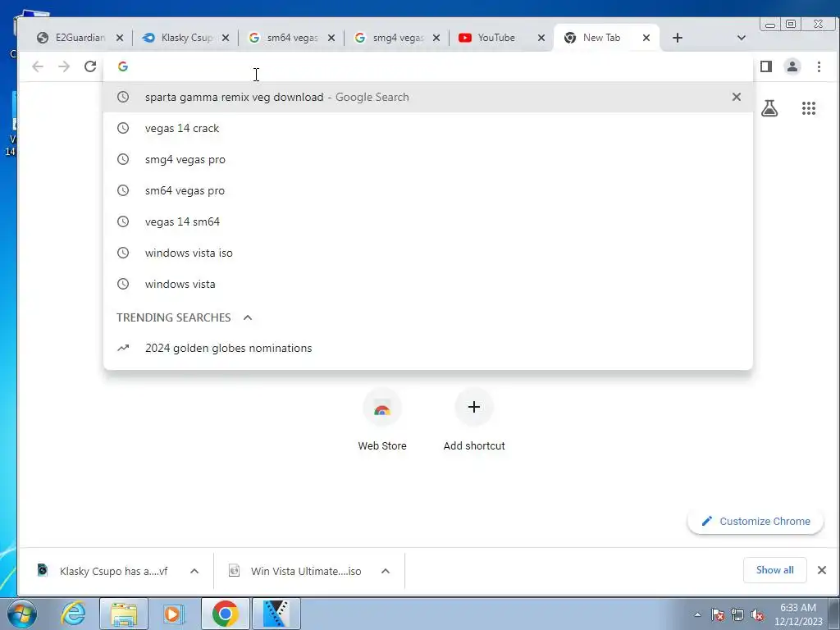
Task: Close the Klasky Csupo tab
Action: click(x=226, y=38)
